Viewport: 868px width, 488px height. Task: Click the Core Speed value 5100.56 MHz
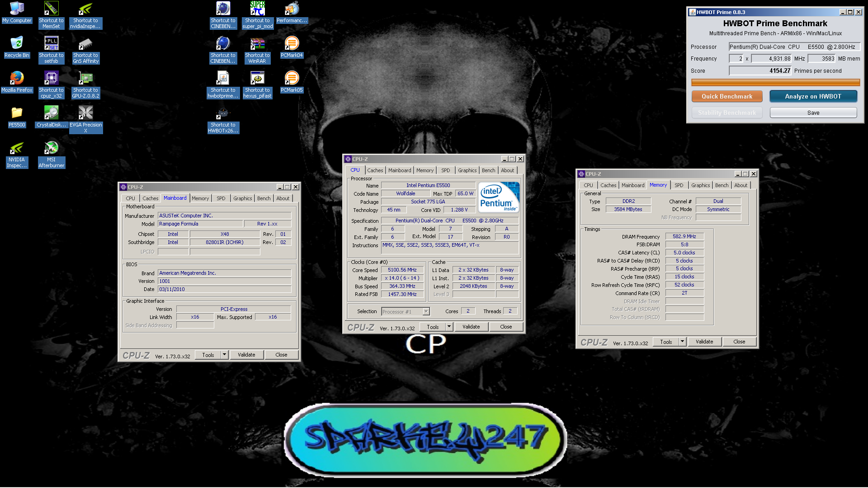tap(402, 270)
